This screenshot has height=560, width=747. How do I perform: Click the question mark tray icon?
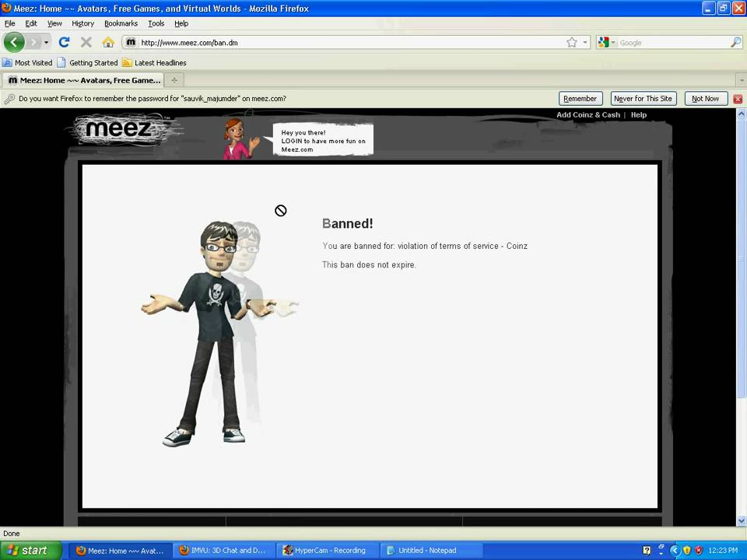[x=647, y=551]
